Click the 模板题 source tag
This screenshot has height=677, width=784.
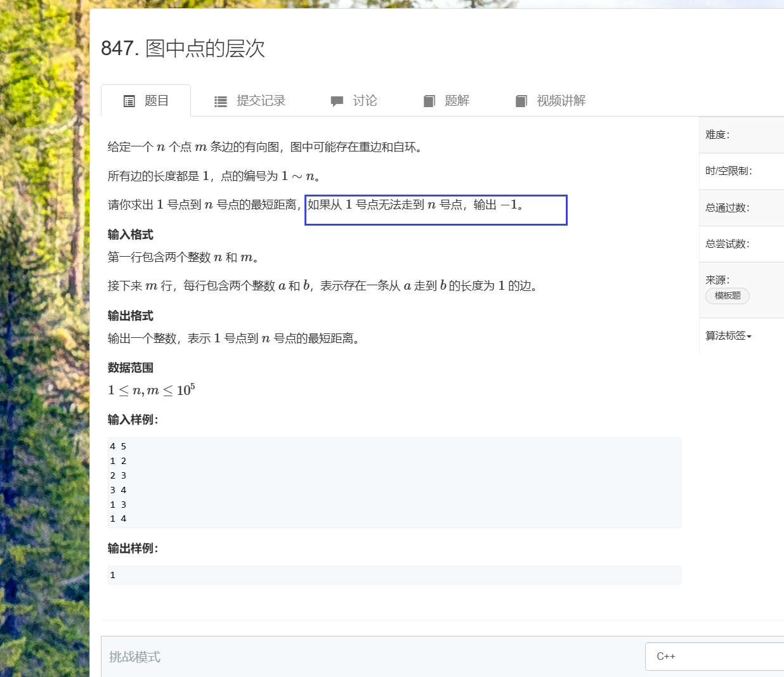point(728,296)
